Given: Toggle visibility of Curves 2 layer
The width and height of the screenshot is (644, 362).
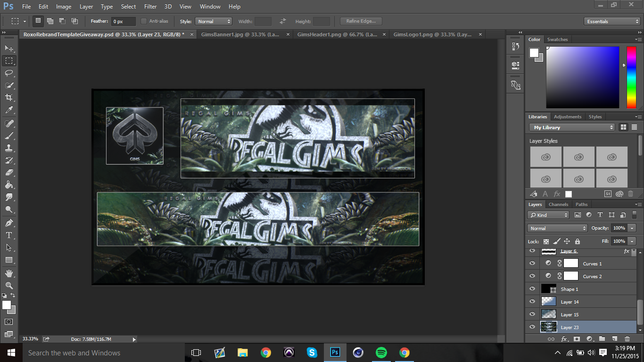Looking at the screenshot, I should pos(532,276).
